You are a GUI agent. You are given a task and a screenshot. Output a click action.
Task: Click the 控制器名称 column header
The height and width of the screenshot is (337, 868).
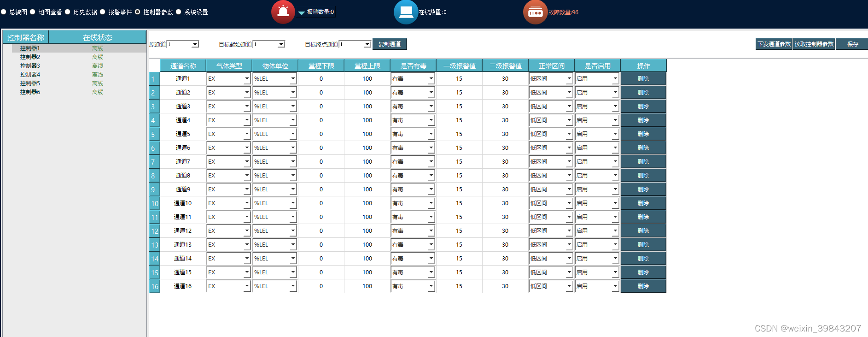26,37
